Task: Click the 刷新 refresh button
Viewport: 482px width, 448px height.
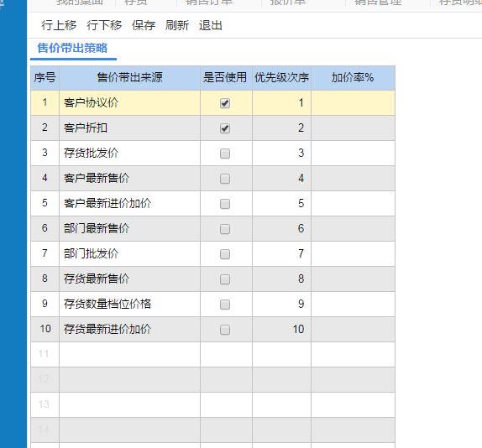Action: pyautogui.click(x=177, y=25)
